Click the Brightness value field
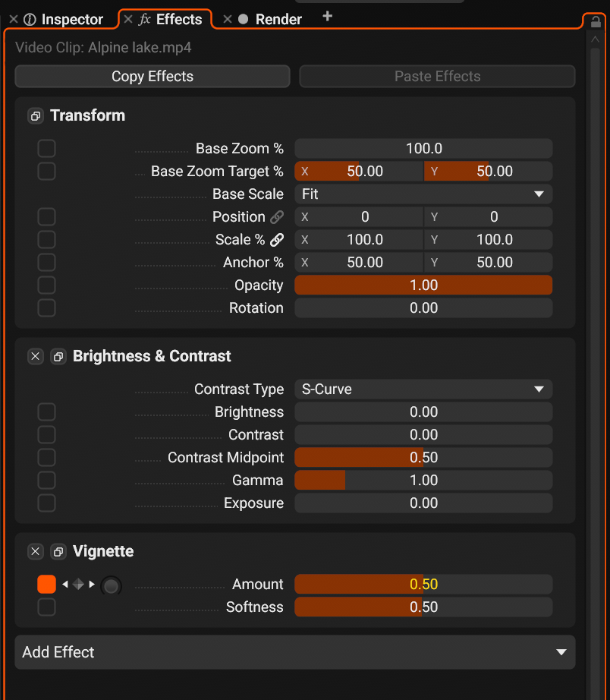Image resolution: width=610 pixels, height=700 pixels. [x=423, y=411]
